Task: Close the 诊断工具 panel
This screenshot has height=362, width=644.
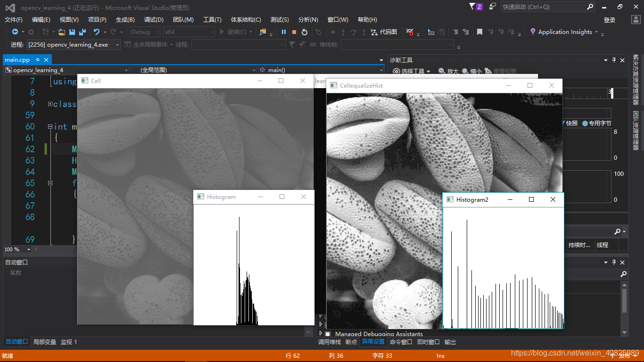Action: tap(622, 60)
